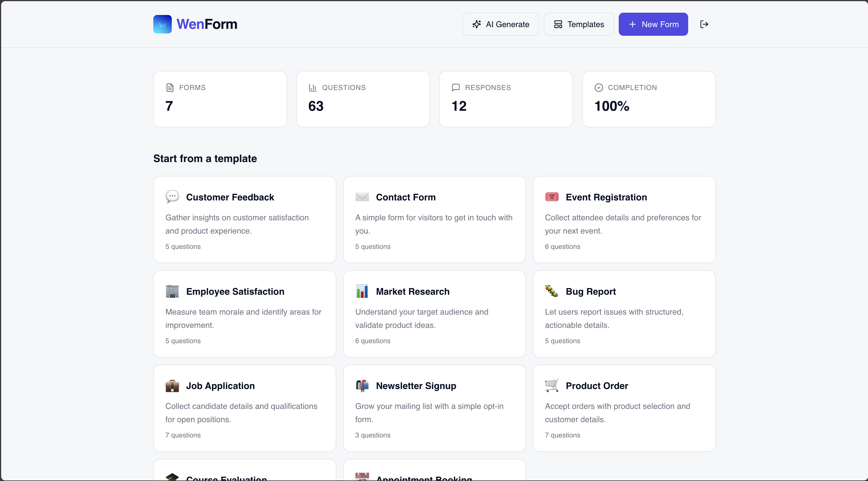The width and height of the screenshot is (868, 481).
Task: Click the bug icon on Bug Report
Action: [552, 291]
